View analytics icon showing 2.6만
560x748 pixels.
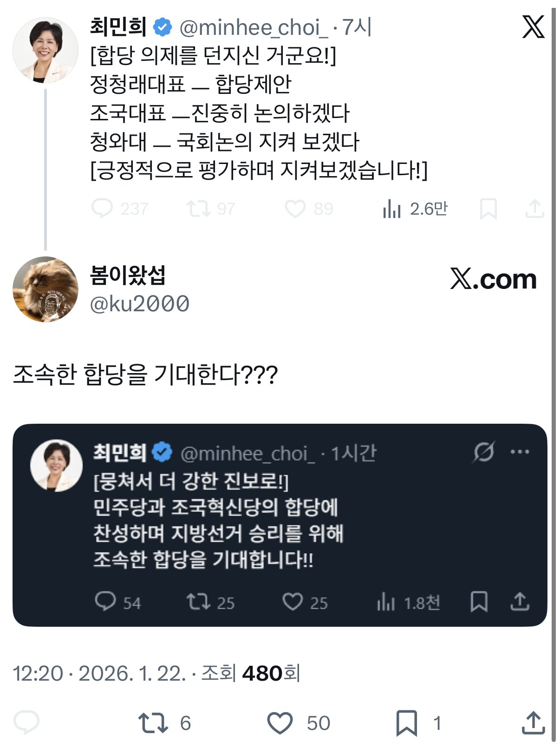tap(392, 209)
